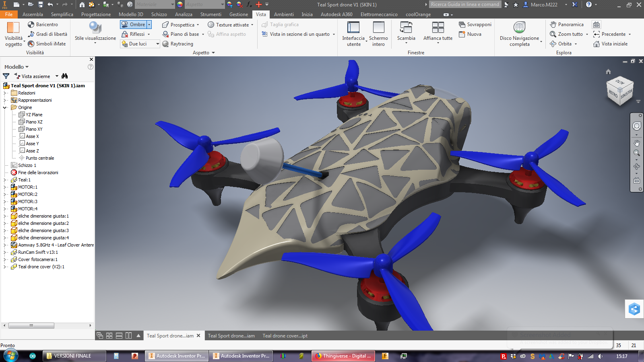Click the ViewCube home icon
Screen dimensions: 644x362
click(608, 72)
